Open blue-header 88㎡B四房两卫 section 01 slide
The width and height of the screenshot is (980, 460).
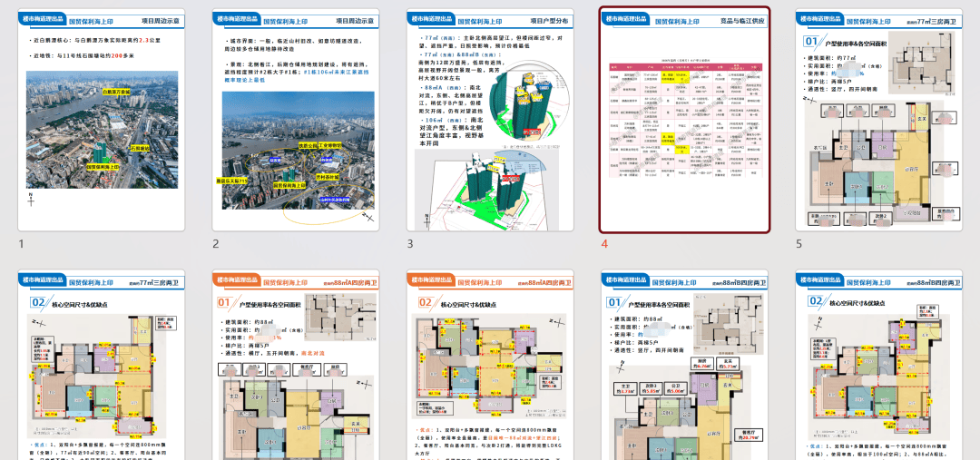685,365
